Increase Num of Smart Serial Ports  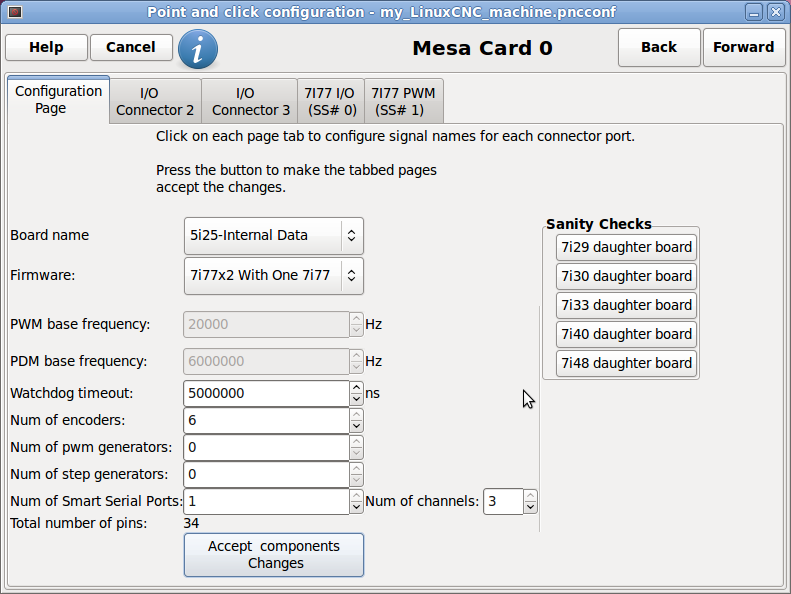tap(356, 496)
